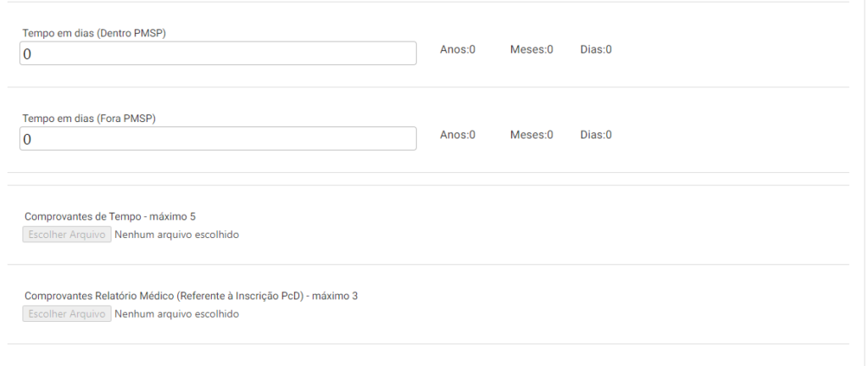This screenshot has height=366, width=868.
Task: Choose file for Comprovantes Relatório Médico
Action: pos(67,314)
